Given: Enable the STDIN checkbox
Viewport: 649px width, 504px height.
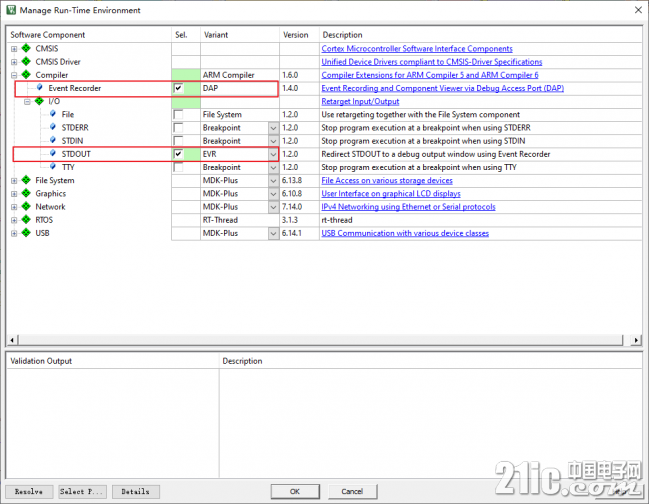Looking at the screenshot, I should (178, 141).
